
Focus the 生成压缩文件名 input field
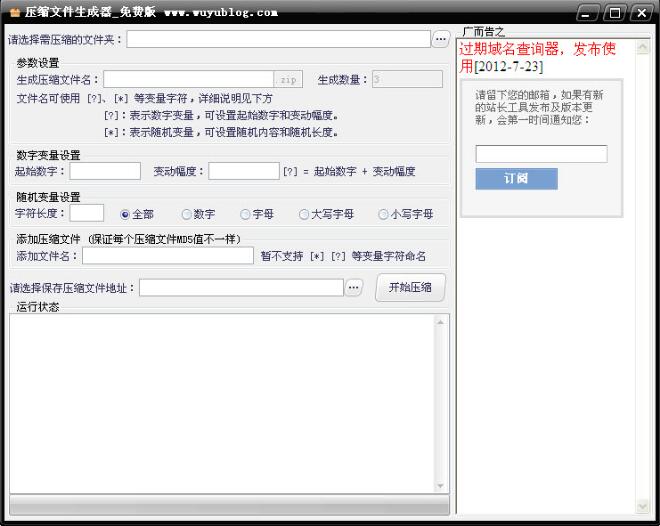188,79
